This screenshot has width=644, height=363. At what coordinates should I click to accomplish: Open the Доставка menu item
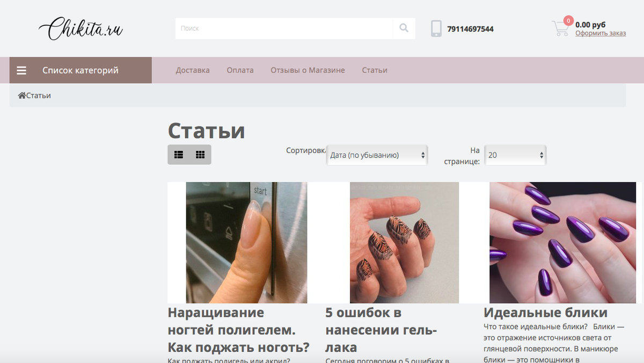point(193,70)
